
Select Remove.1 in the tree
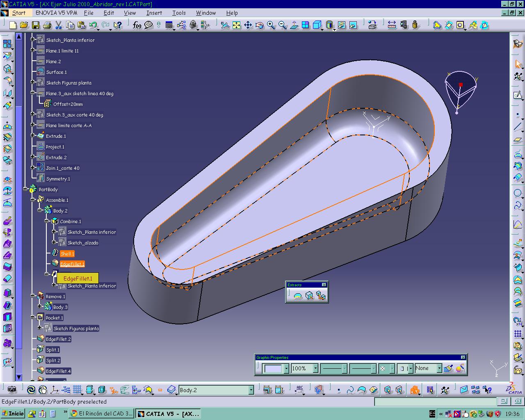[x=55, y=296]
